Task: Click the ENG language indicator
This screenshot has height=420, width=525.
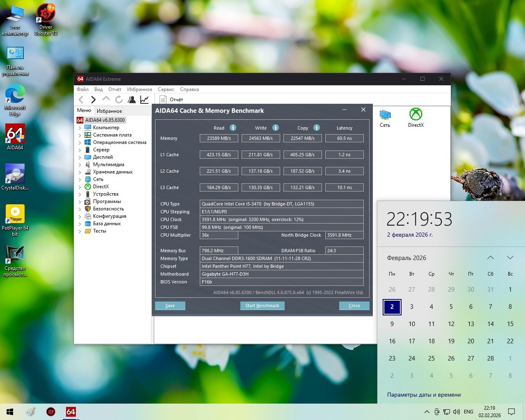Action: tap(468, 412)
